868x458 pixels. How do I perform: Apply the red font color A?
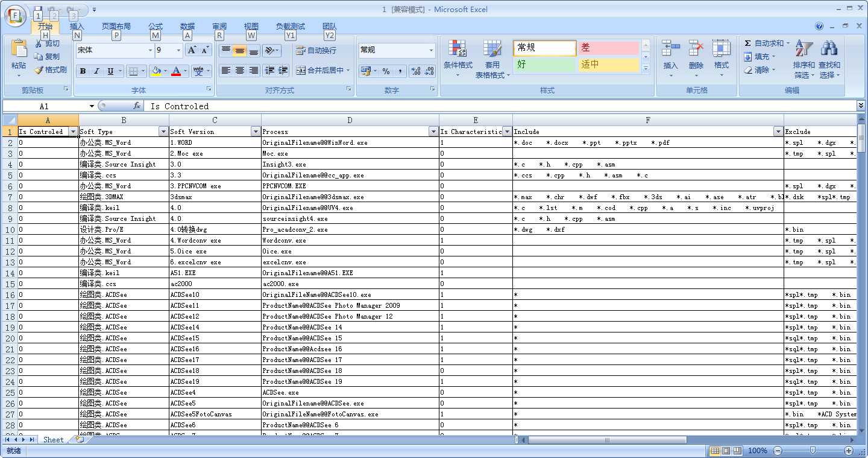coord(176,71)
